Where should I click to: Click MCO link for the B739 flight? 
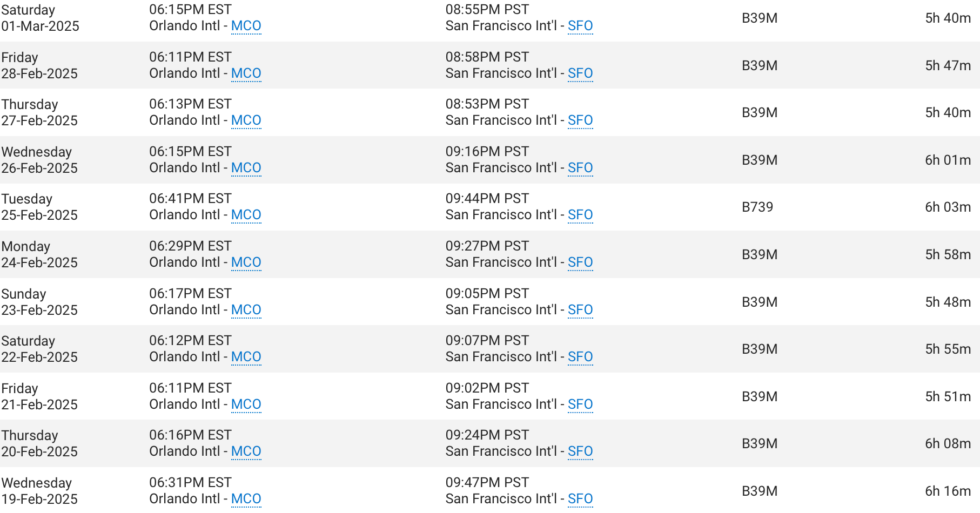(246, 215)
